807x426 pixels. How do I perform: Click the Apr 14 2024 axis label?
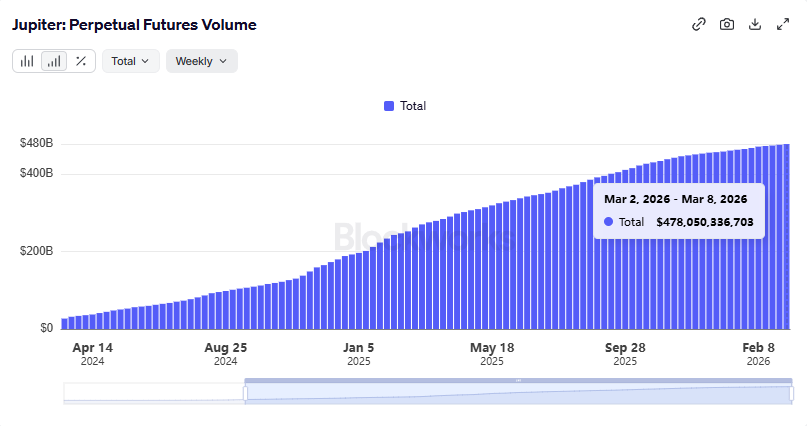pyautogui.click(x=93, y=354)
